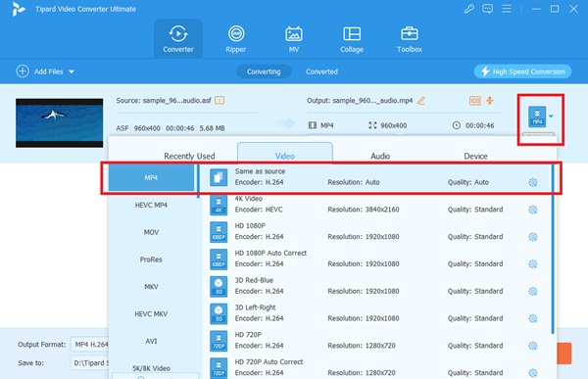The image size is (588, 379).
Task: Select the HD 1080P preset
Action: tap(375, 232)
